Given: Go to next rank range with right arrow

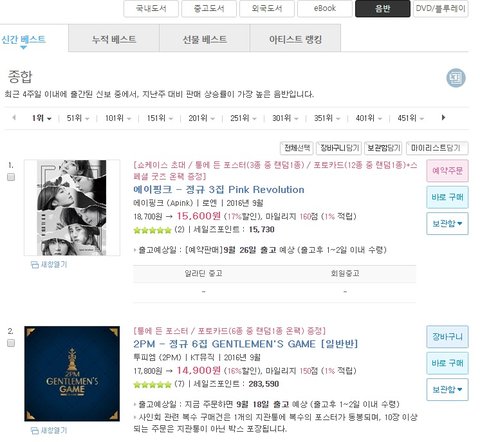Looking at the screenshot, I should pyautogui.click(x=443, y=117).
